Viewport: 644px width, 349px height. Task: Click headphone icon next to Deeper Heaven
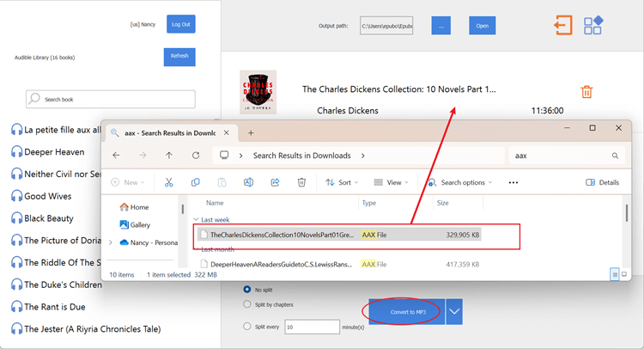point(16,152)
